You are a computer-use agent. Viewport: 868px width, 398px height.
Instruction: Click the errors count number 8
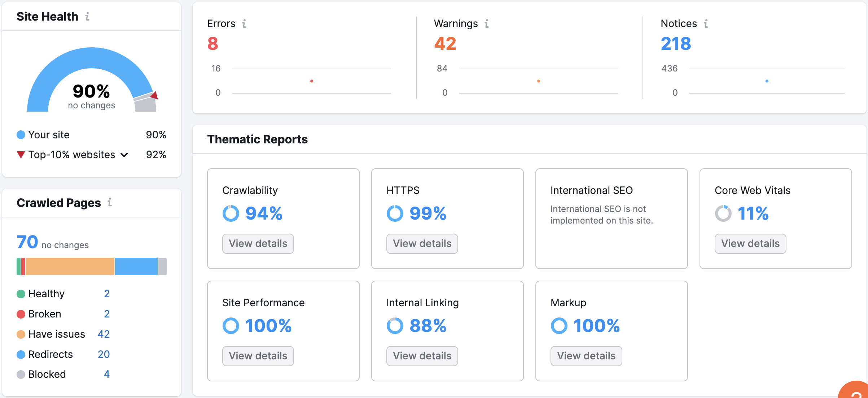coord(212,44)
